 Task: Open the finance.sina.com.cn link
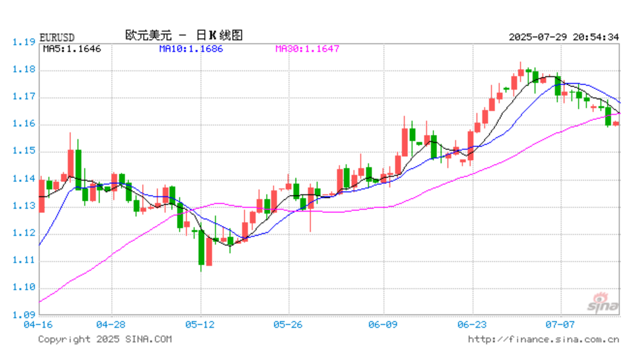point(543,339)
